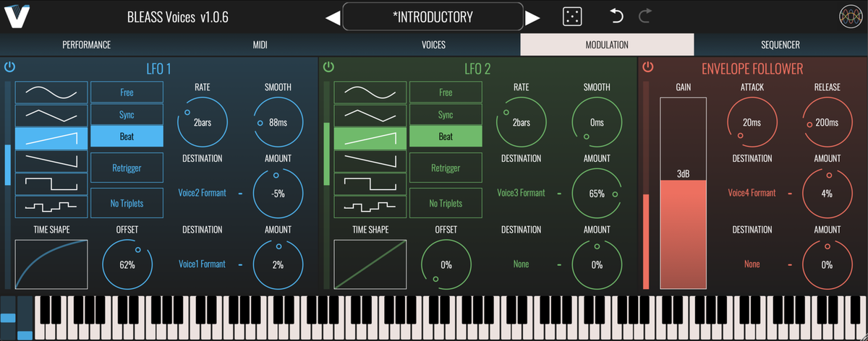Select previous preset with left arrow
868x341 pixels.
(x=333, y=17)
